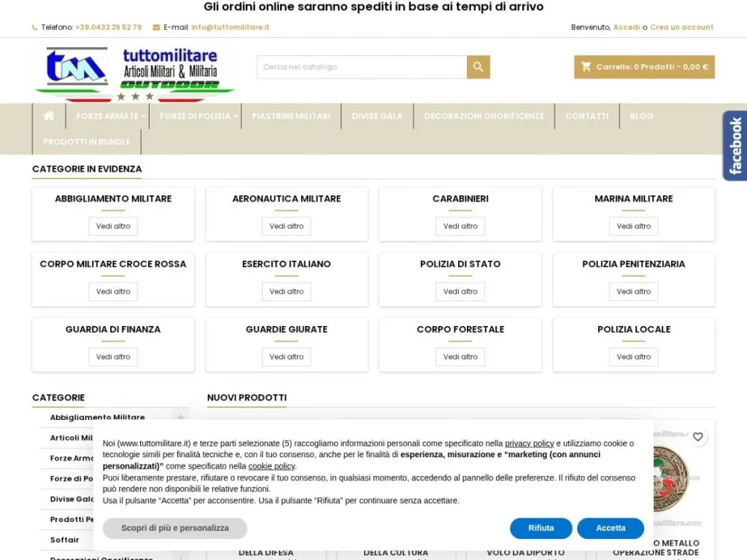Image resolution: width=747 pixels, height=560 pixels.
Task: Click Crea un account link
Action: (682, 27)
